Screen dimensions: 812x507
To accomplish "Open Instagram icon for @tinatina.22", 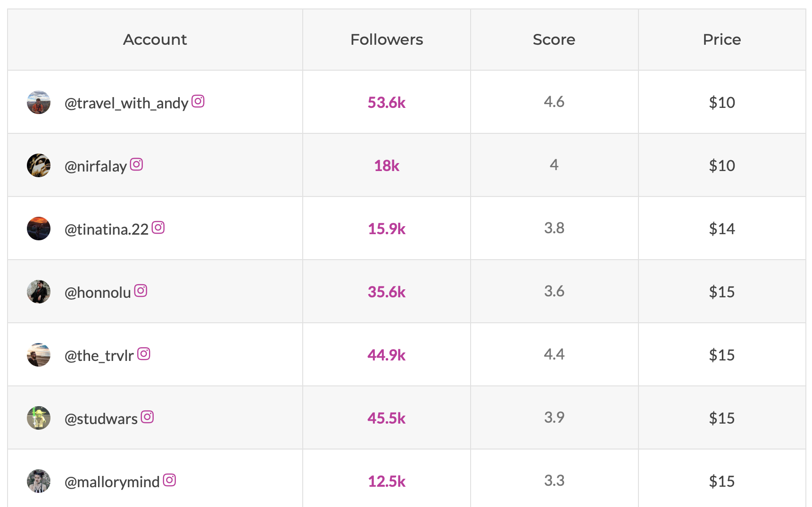I will tap(158, 228).
